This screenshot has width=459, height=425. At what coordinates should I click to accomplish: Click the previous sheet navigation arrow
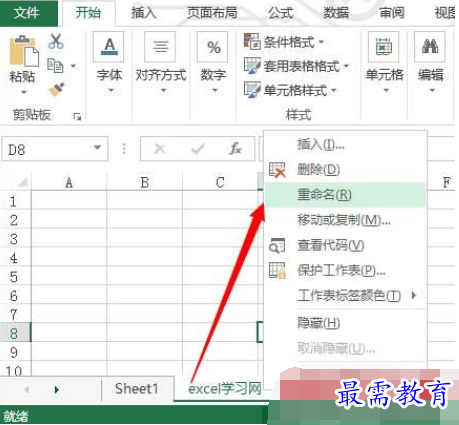[27, 389]
